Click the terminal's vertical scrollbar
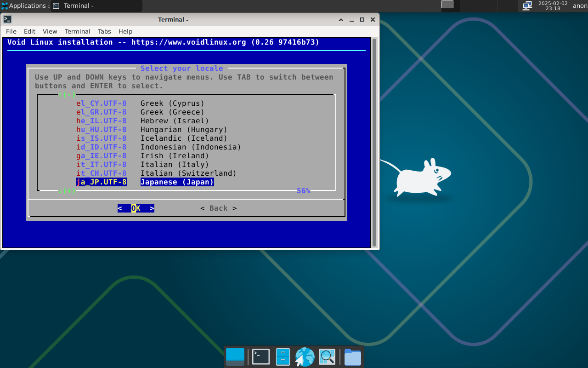The height and width of the screenshot is (368, 588). 374,143
